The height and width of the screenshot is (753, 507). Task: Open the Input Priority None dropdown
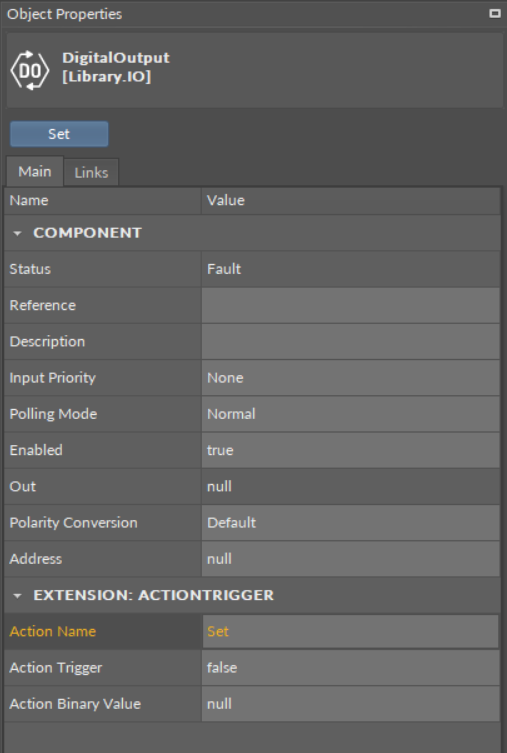(350, 378)
